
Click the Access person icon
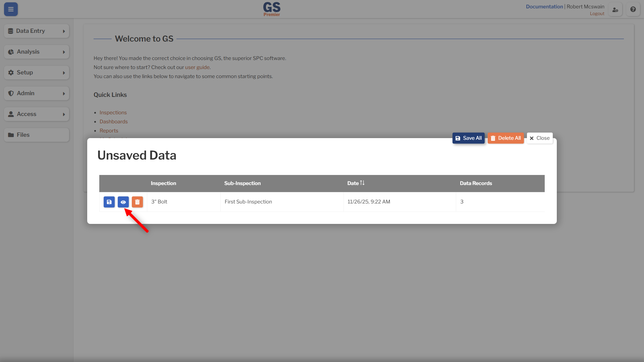[x=11, y=114]
